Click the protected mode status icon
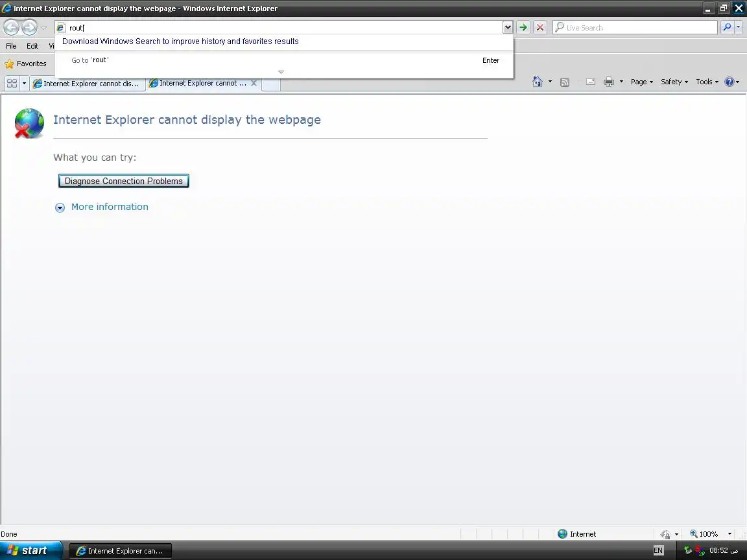 pyautogui.click(x=665, y=534)
